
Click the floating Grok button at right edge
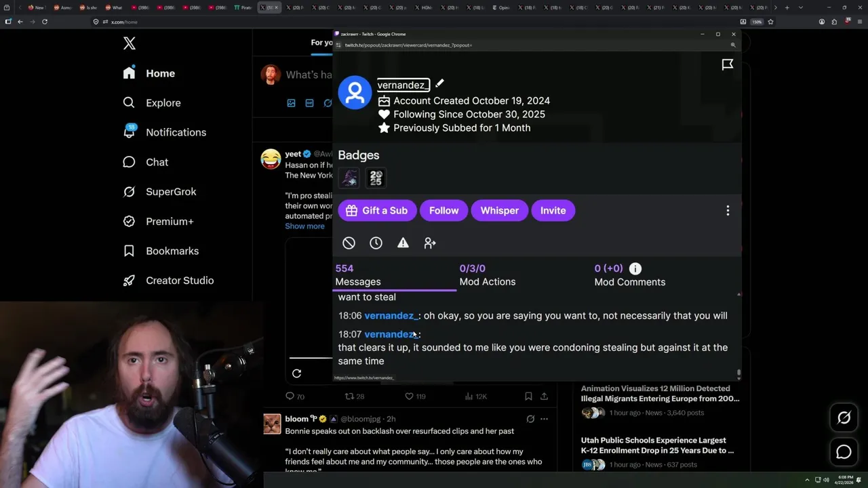click(x=844, y=418)
